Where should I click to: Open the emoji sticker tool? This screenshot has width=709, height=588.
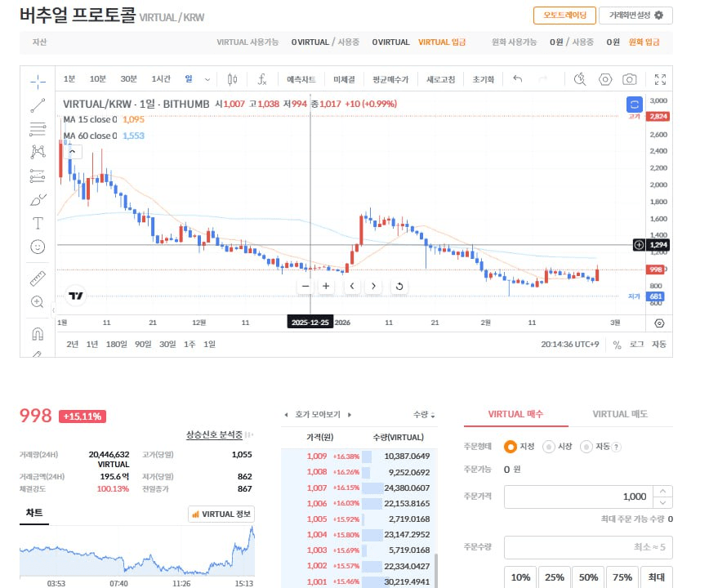click(x=38, y=246)
